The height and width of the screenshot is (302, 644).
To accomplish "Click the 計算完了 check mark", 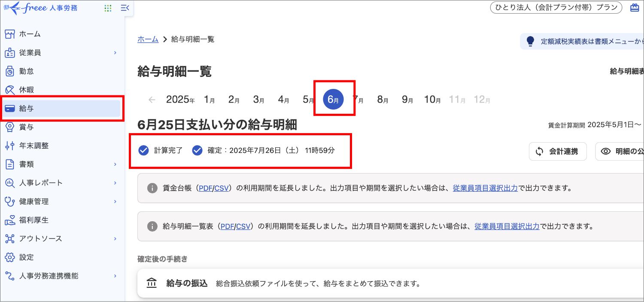I will (143, 150).
